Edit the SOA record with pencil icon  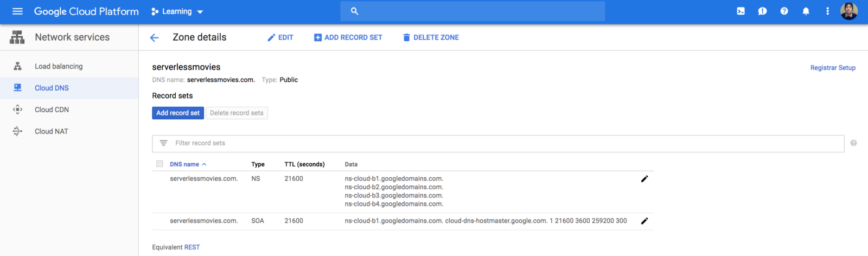point(644,221)
